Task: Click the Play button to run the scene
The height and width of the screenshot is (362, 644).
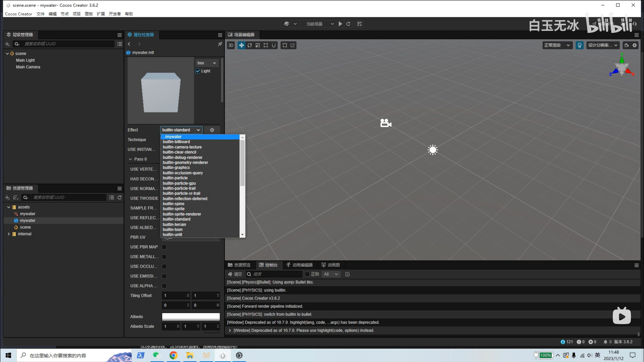Action: 340,24
